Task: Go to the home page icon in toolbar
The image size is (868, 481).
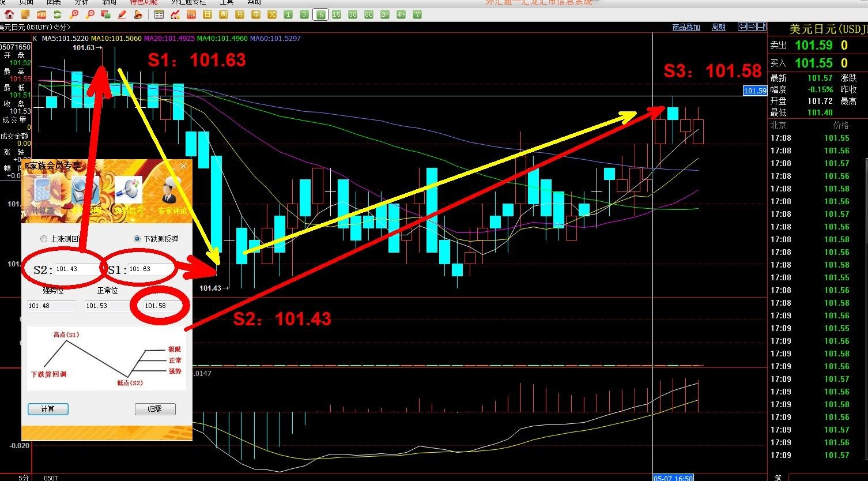Action: tap(10, 14)
